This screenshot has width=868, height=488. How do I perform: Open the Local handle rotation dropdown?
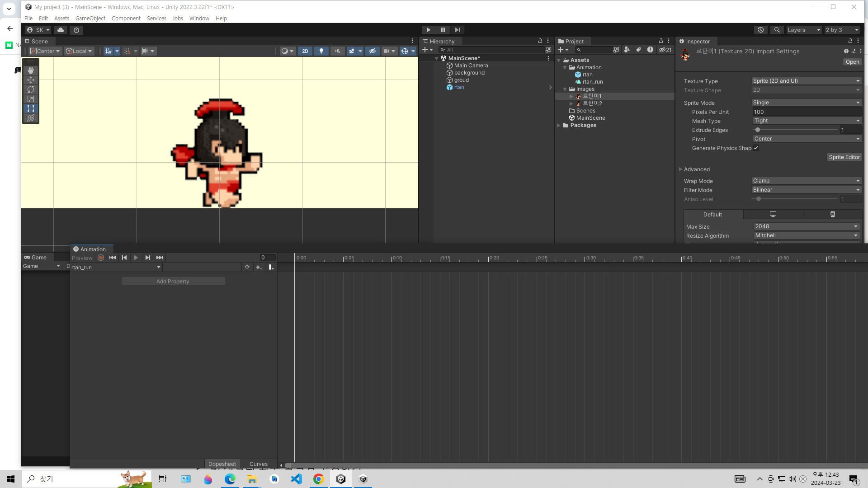[79, 51]
